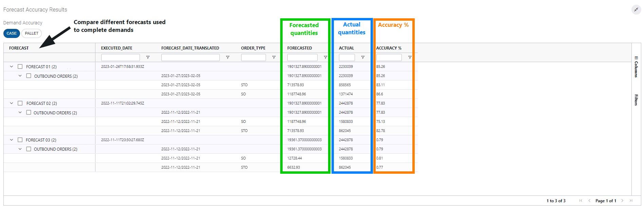
Task: Collapse OUTBOUND ORDERS under FORECAST 01
Action: (20, 76)
